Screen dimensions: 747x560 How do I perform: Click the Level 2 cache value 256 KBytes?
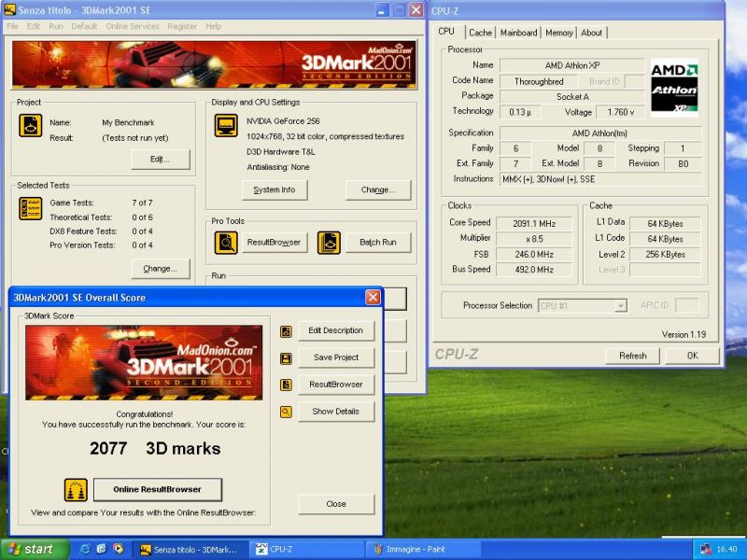[665, 254]
